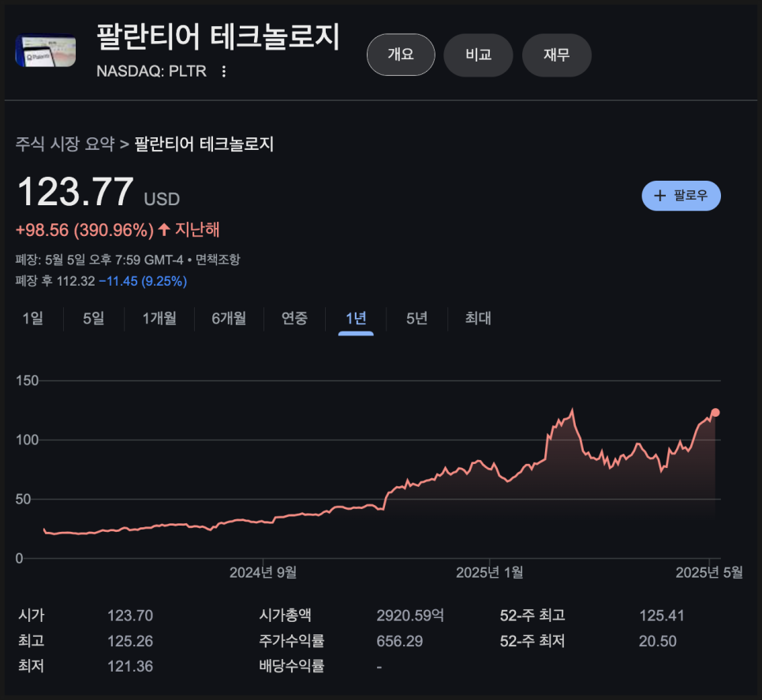Viewport: 762px width, 700px height.
Task: Select the 1년 chart range
Action: coord(356,318)
